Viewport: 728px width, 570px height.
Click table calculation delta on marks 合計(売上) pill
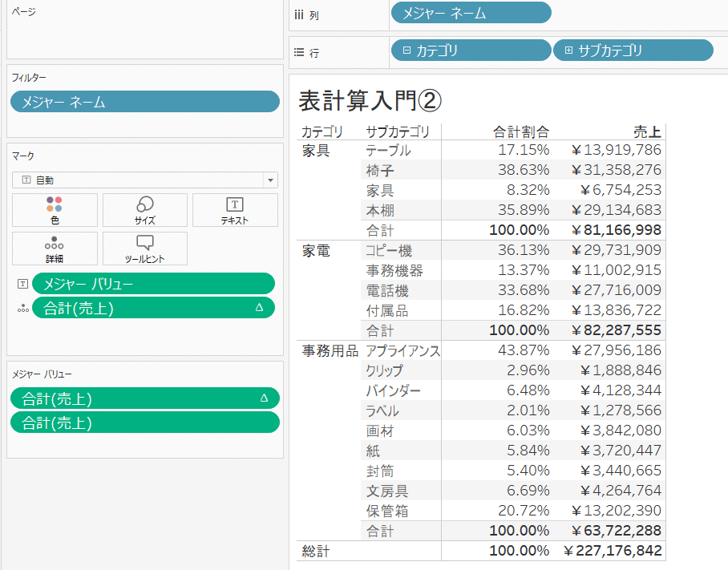coord(259,307)
